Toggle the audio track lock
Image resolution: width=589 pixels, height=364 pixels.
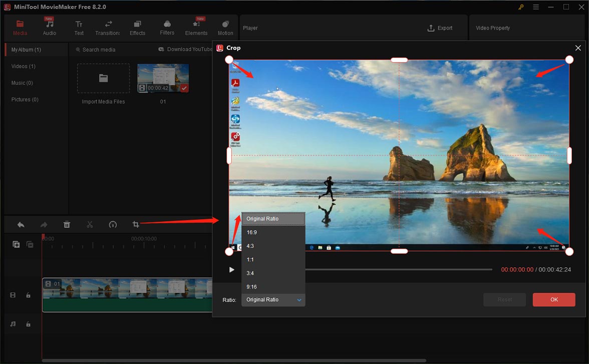point(28,324)
